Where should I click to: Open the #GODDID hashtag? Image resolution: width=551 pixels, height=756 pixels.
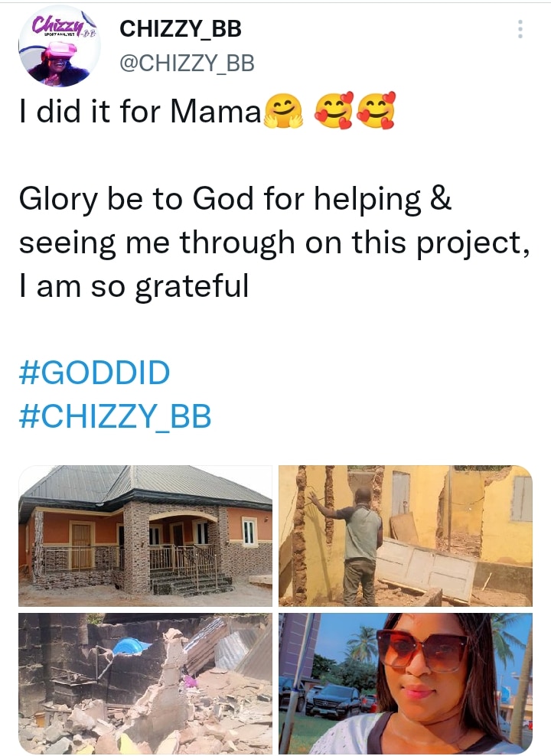coord(94,373)
